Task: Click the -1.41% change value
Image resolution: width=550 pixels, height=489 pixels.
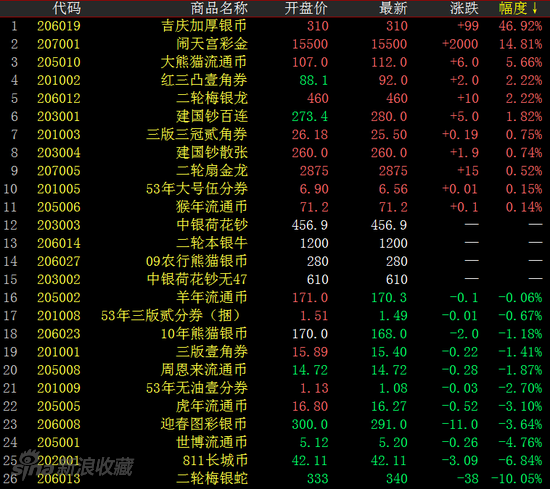Action: pyautogui.click(x=521, y=352)
